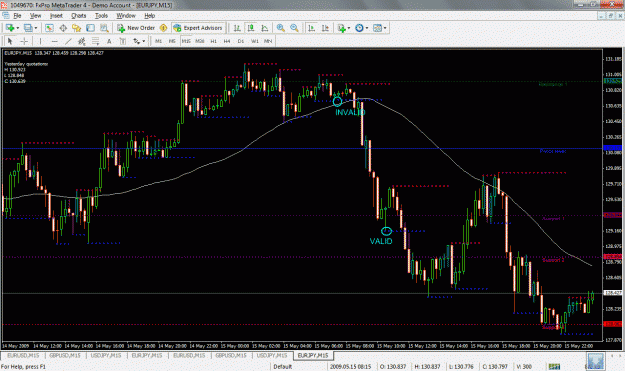Open the Templates icon
This screenshot has height=371, width=625.
(x=377, y=28)
